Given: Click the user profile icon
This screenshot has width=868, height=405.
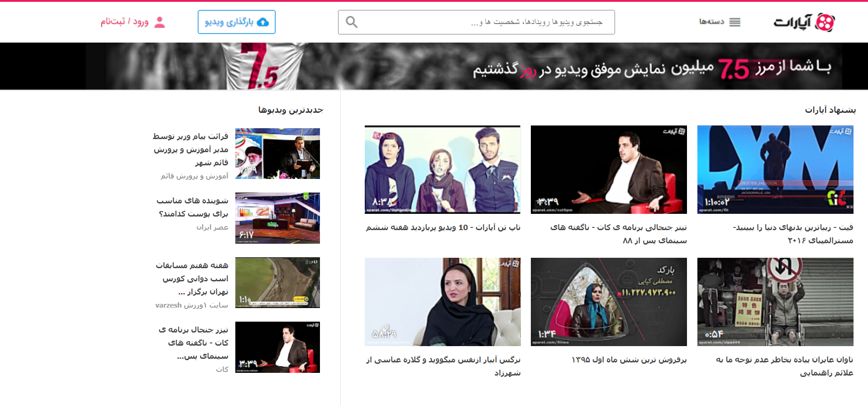Looking at the screenshot, I should 159,22.
